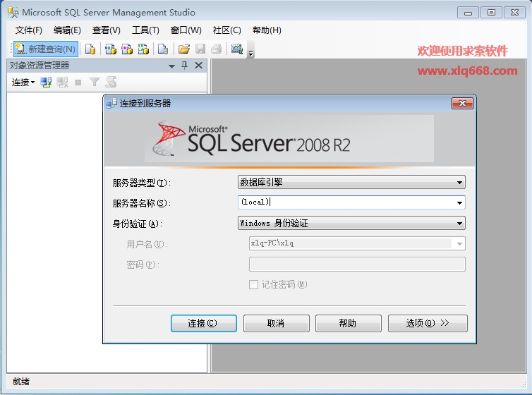The image size is (532, 395).
Task: Click the Print toolbar icon
Action: pyautogui.click(x=217, y=49)
